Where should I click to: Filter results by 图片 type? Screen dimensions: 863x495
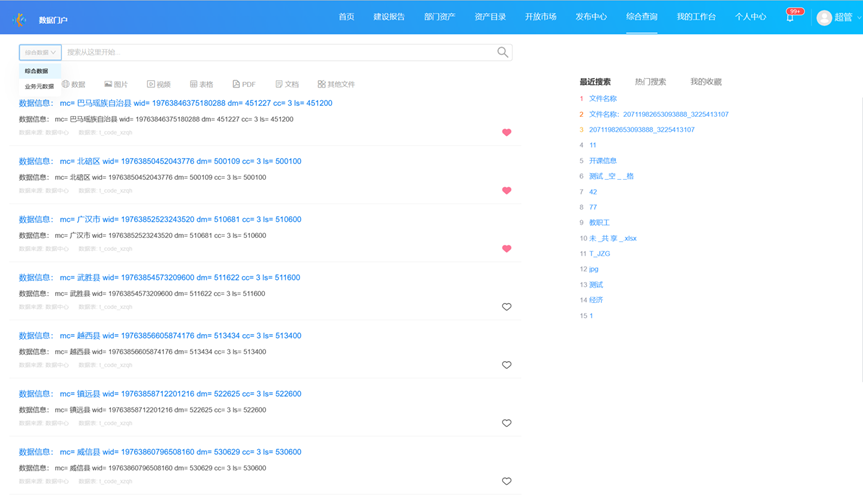[x=116, y=84]
